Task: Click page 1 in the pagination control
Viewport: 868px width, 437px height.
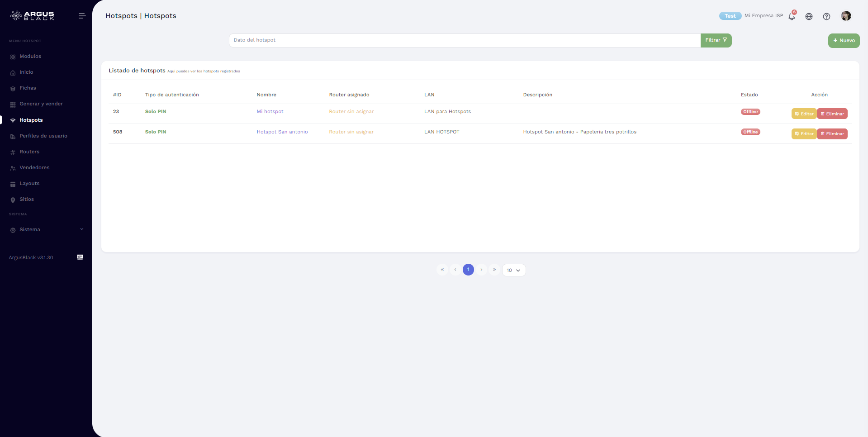Action: click(x=468, y=270)
